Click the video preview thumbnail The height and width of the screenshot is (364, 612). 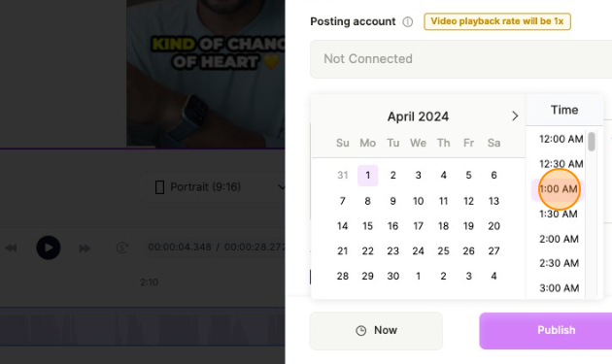click(206, 74)
